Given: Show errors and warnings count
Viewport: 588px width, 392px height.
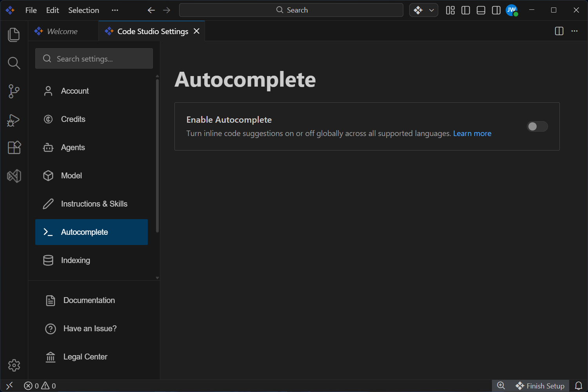Looking at the screenshot, I should (40, 386).
